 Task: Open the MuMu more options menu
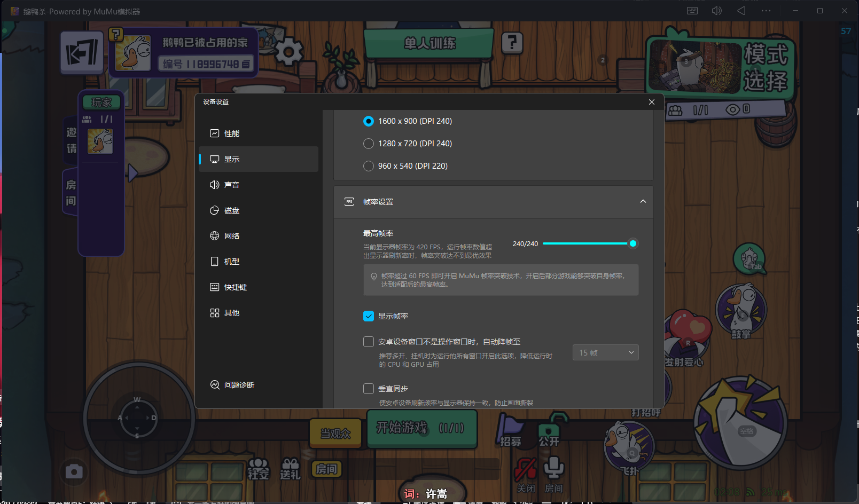pyautogui.click(x=766, y=11)
